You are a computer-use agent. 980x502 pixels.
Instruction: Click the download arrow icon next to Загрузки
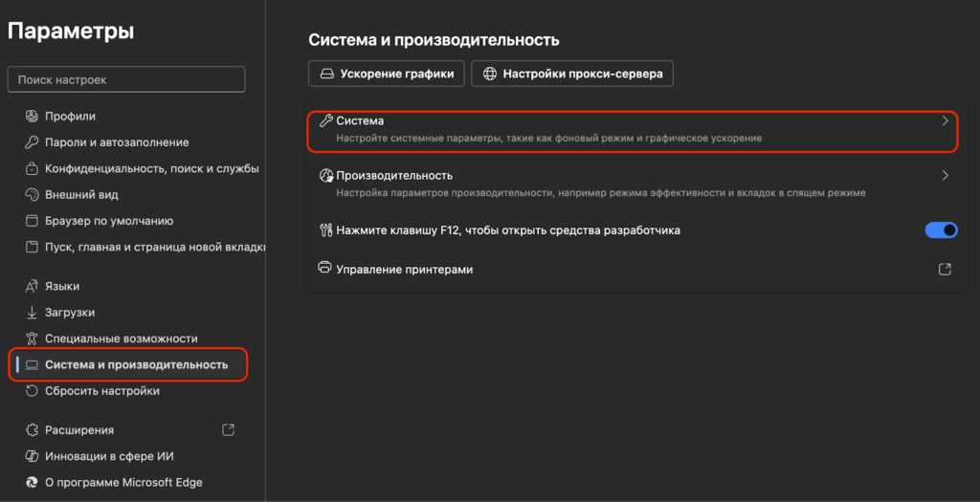click(32, 313)
